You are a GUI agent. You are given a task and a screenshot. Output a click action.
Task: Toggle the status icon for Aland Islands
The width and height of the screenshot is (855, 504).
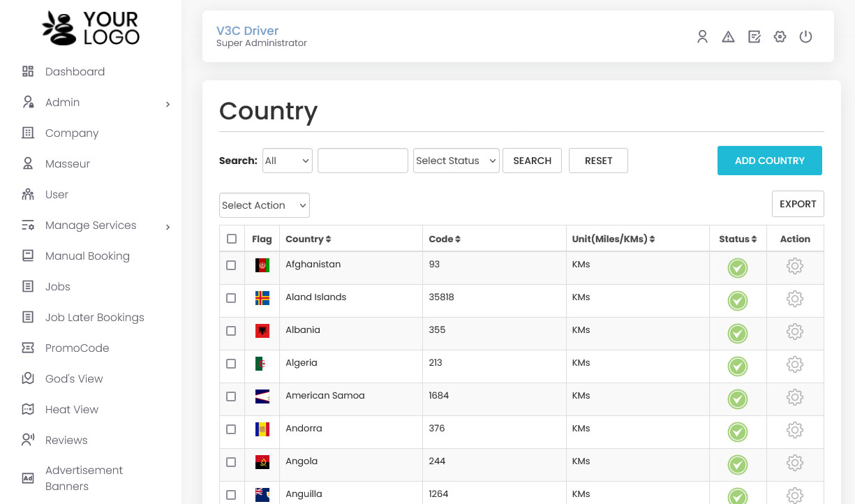738,301
